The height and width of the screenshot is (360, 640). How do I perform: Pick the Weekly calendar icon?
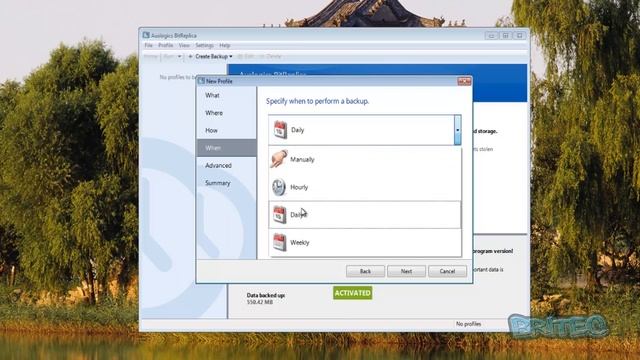point(280,242)
